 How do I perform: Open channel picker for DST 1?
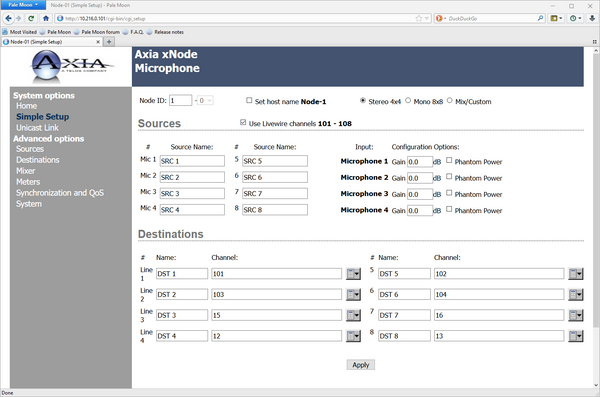click(x=353, y=274)
